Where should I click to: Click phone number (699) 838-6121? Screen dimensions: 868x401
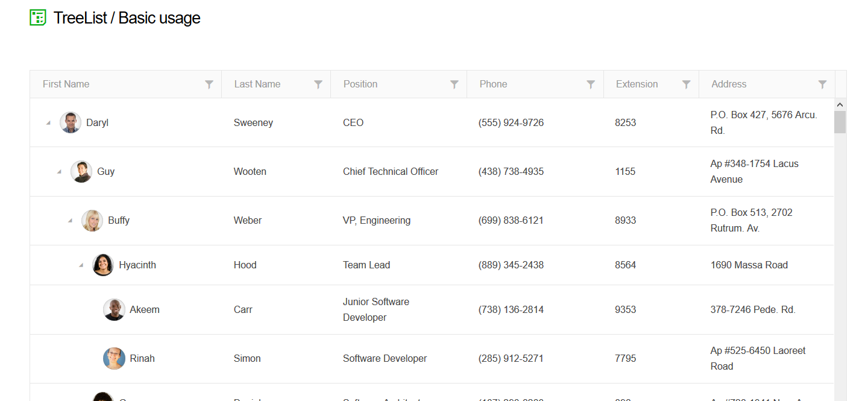511,220
